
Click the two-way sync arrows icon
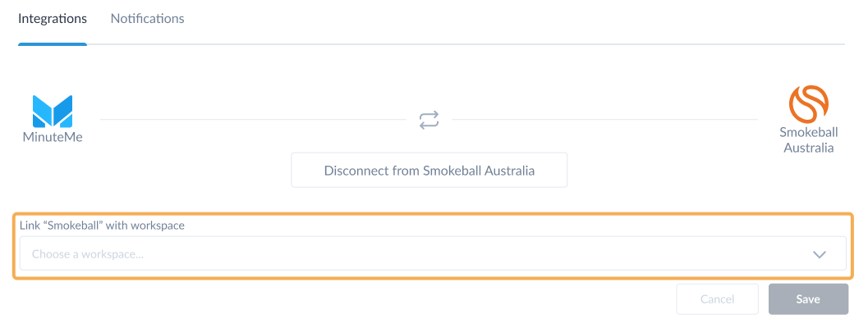[x=429, y=120]
